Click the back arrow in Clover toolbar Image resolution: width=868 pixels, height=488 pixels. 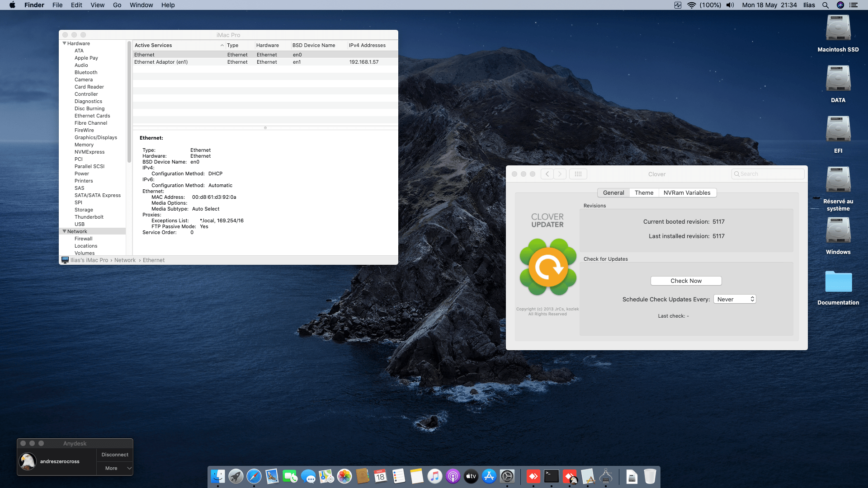547,174
